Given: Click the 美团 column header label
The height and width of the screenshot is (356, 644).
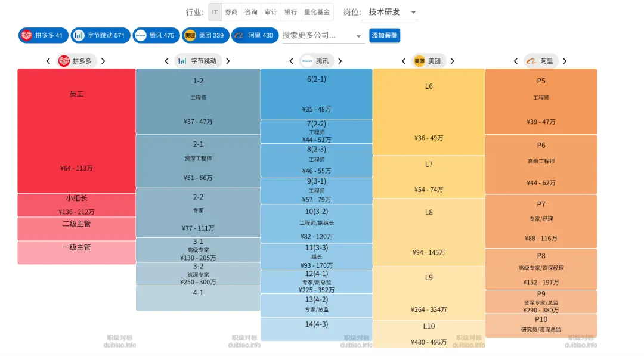Looking at the screenshot, I should point(429,61).
